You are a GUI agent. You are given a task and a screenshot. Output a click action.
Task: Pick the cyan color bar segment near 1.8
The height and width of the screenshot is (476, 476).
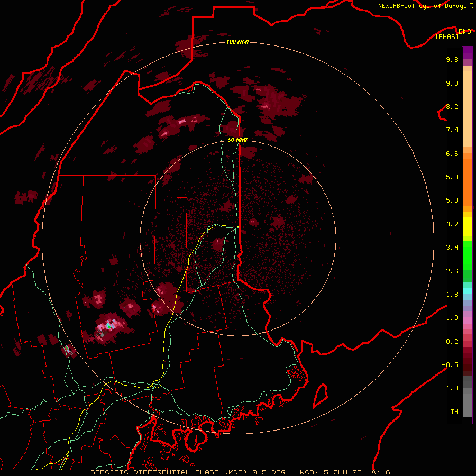pyautogui.click(x=467, y=291)
